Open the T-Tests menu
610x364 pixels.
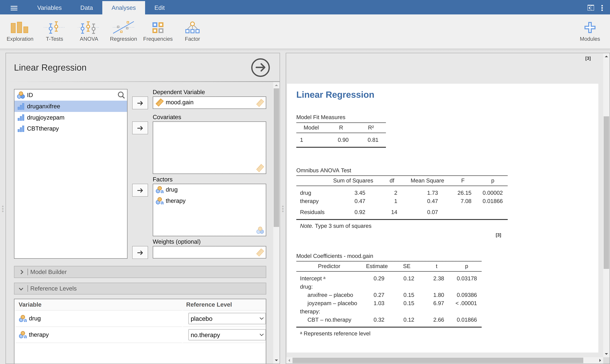[54, 31]
